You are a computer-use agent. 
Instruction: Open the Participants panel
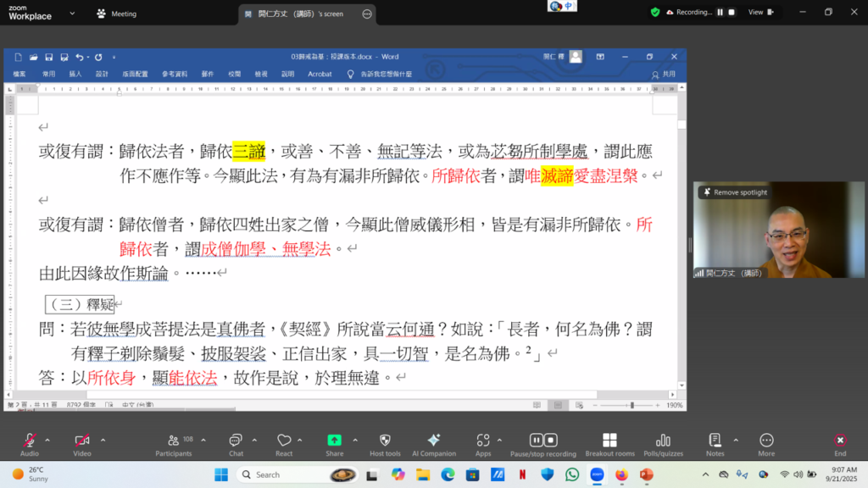(x=173, y=441)
